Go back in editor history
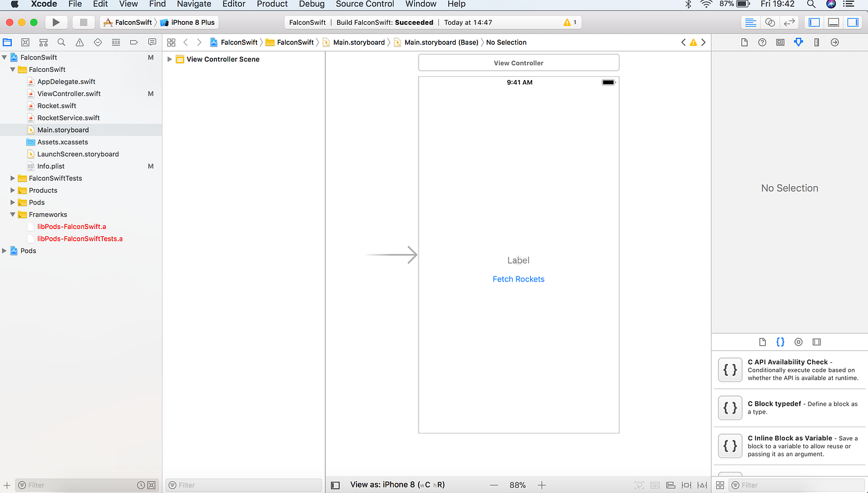The image size is (868, 493). (x=185, y=42)
